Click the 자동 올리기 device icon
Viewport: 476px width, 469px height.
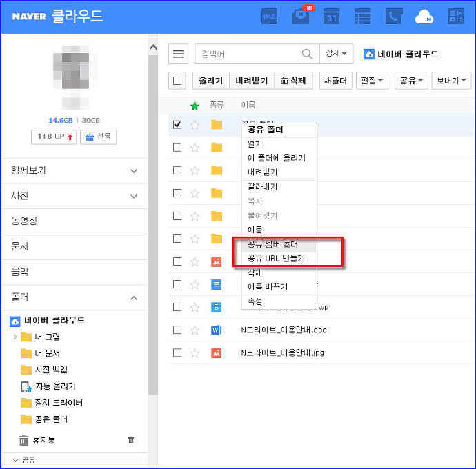pyautogui.click(x=26, y=387)
